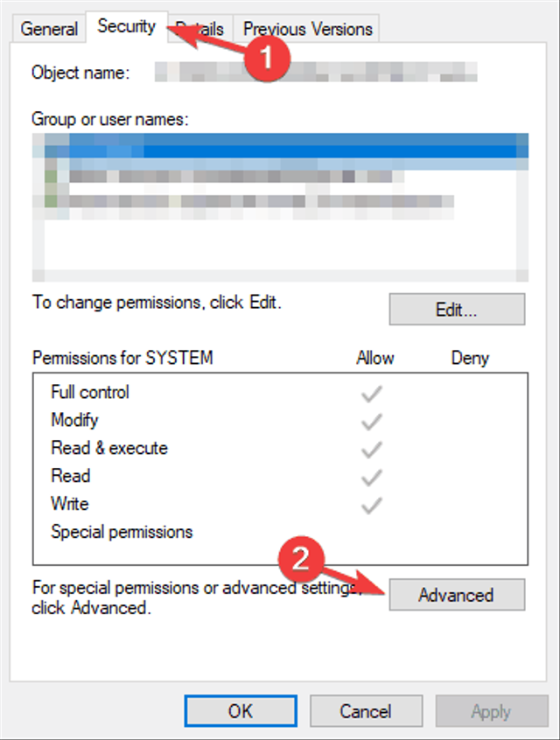
Task: Select the dark-blue highlighted user entry
Action: click(280, 144)
